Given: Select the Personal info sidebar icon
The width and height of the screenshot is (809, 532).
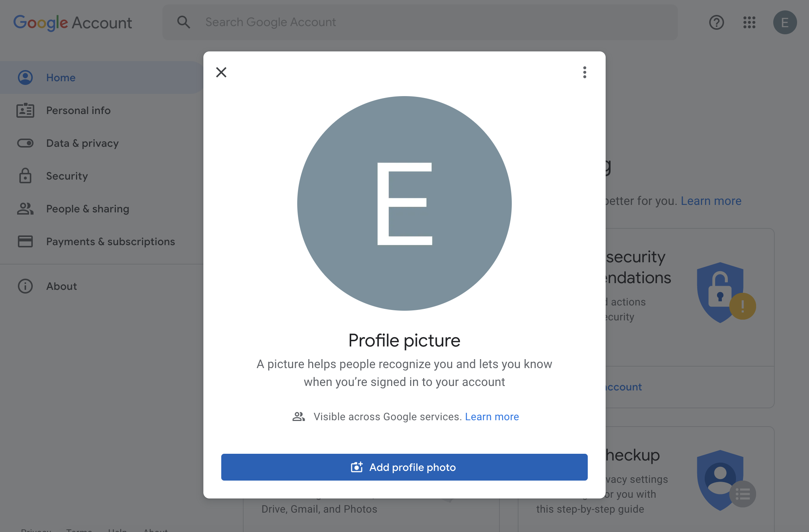Looking at the screenshot, I should tap(25, 110).
